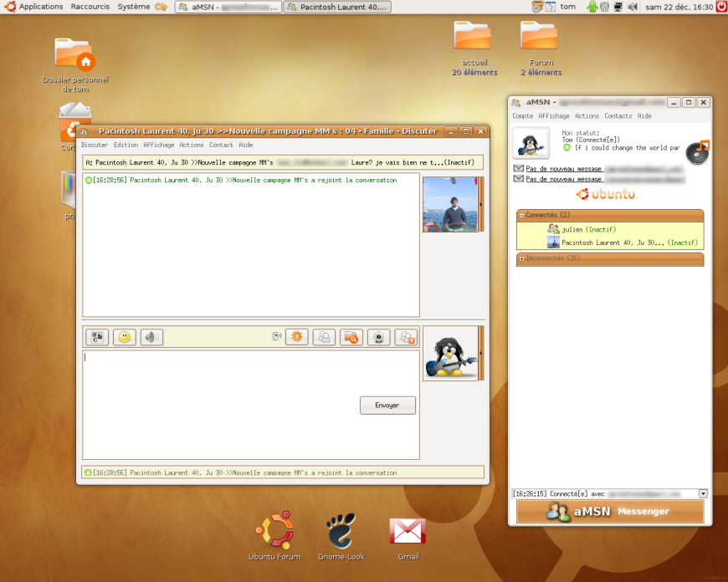This screenshot has width=728, height=582.
Task: Open the Affichage menu in chat window
Action: [159, 145]
